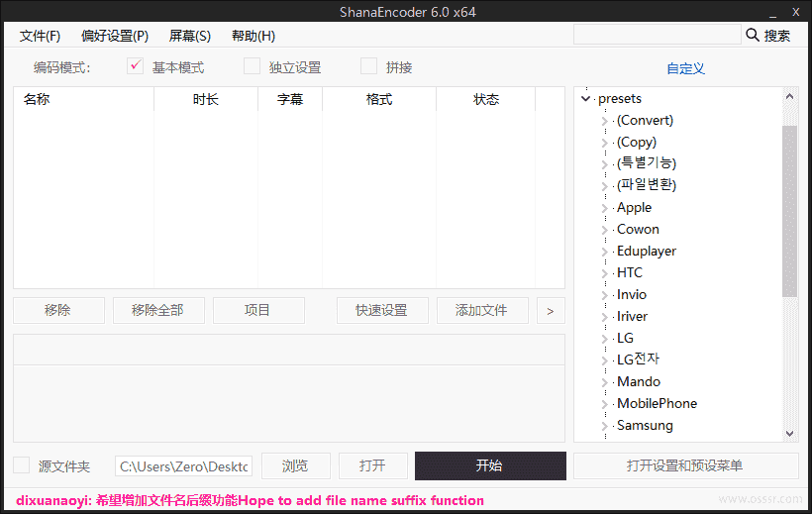
Task: Click the preset list vertical scrollbar
Action: click(x=789, y=210)
